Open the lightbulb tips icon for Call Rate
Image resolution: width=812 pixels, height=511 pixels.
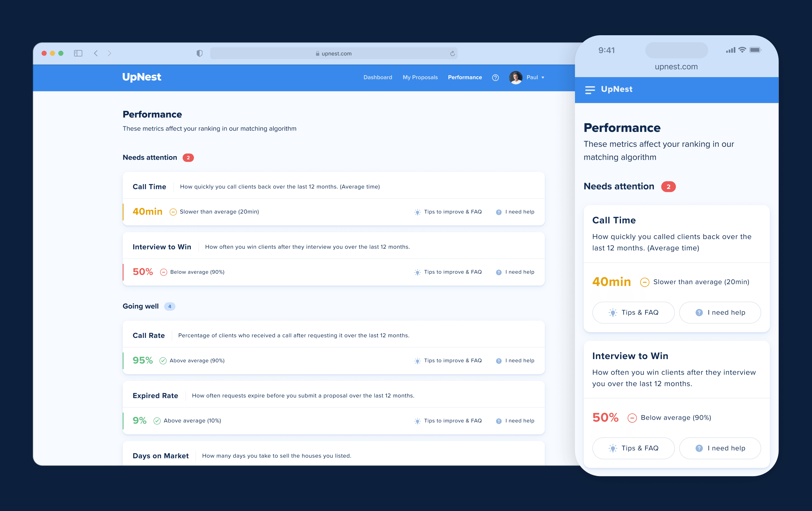click(x=417, y=360)
